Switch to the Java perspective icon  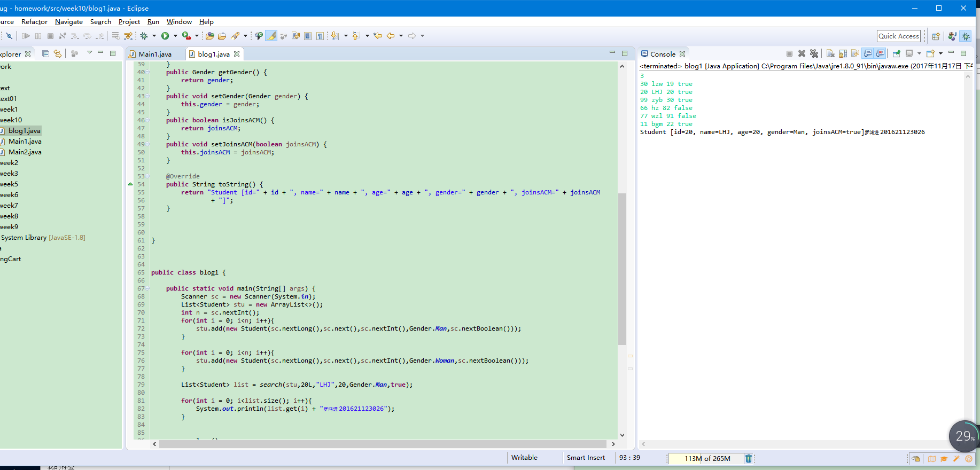[952, 36]
